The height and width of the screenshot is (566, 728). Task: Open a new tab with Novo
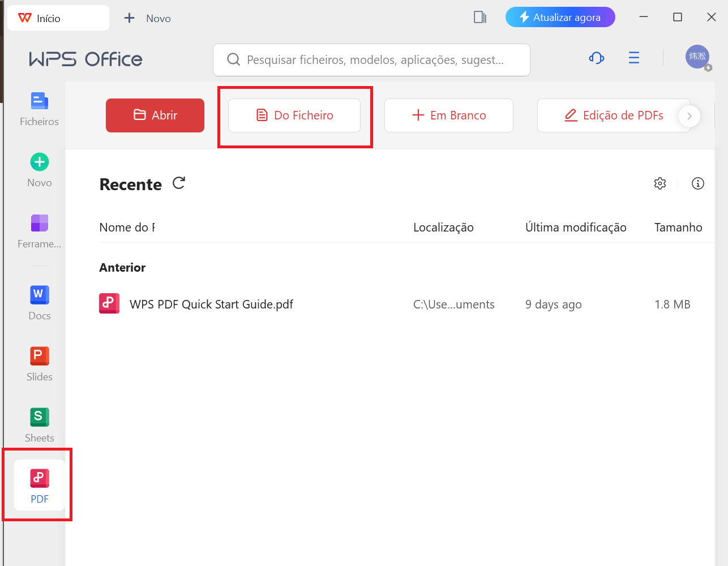147,18
